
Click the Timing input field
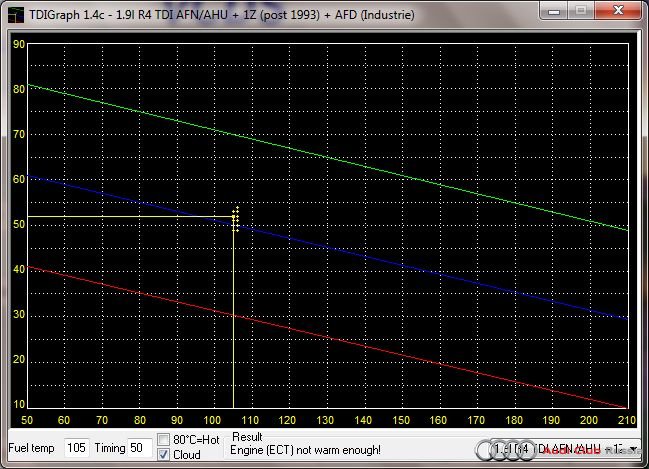click(x=139, y=448)
